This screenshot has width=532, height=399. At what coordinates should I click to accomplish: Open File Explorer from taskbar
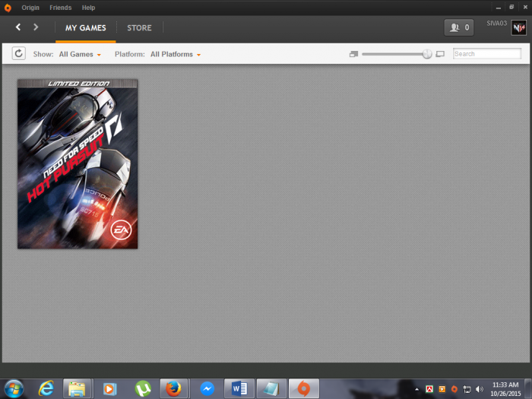pos(77,388)
